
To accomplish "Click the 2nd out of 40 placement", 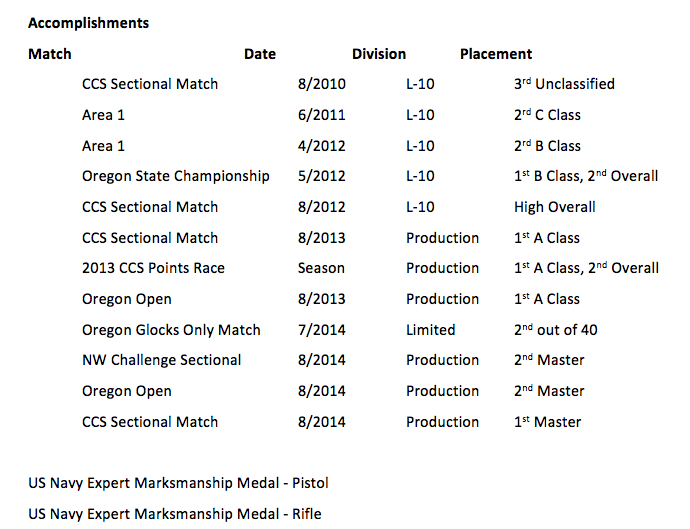I will (x=556, y=330).
